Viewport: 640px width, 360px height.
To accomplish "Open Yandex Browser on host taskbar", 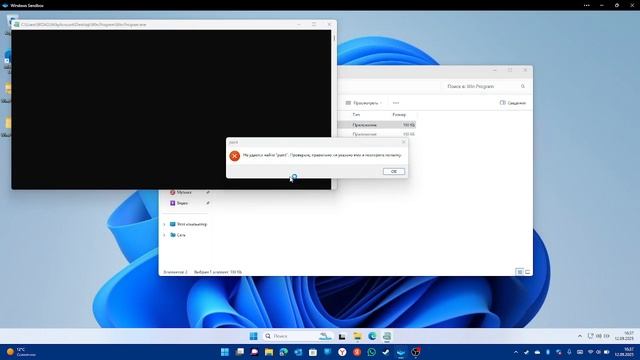I will 342,352.
